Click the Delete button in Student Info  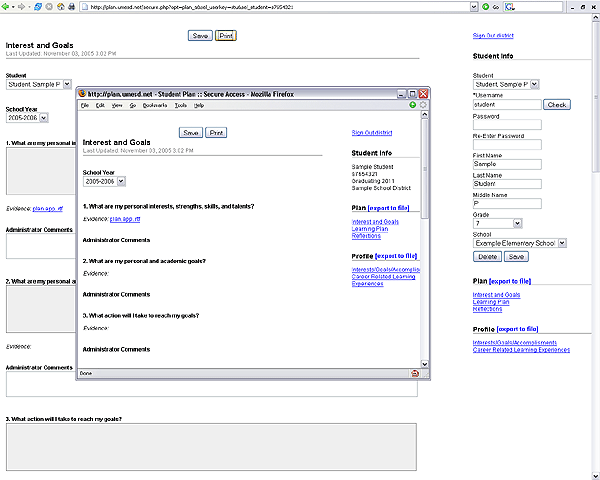(x=488, y=256)
